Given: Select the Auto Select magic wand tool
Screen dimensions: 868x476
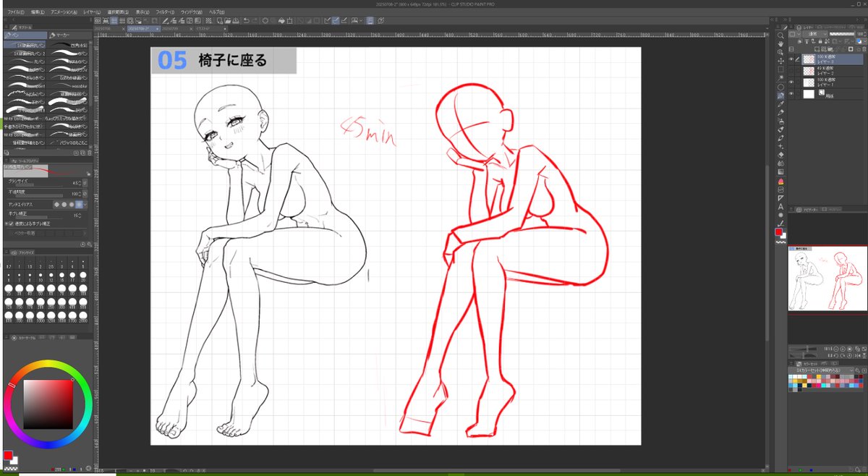Looking at the screenshot, I should point(780,78).
